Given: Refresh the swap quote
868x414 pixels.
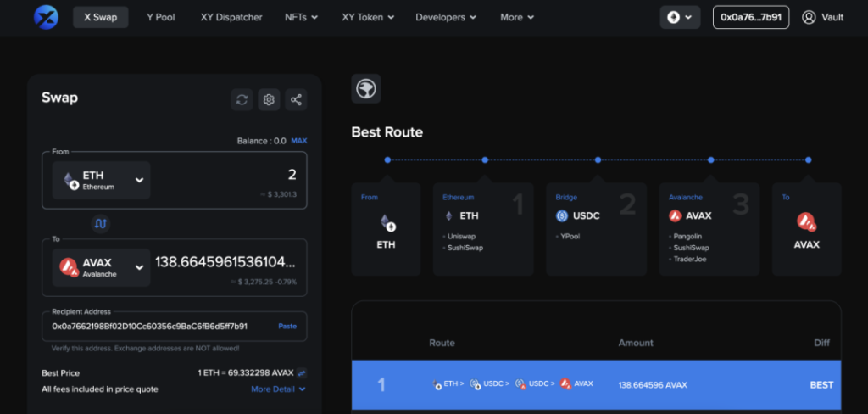Looking at the screenshot, I should coord(242,100).
